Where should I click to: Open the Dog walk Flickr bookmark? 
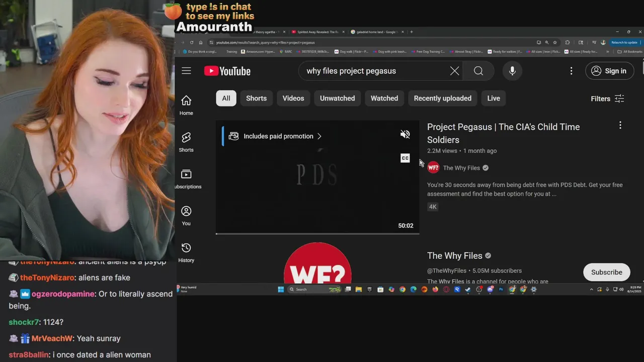tap(351, 51)
